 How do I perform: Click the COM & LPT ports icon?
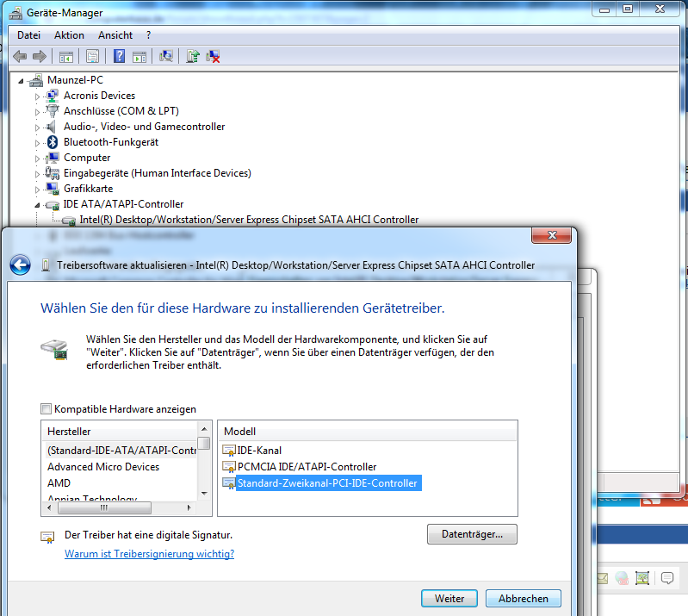point(53,110)
